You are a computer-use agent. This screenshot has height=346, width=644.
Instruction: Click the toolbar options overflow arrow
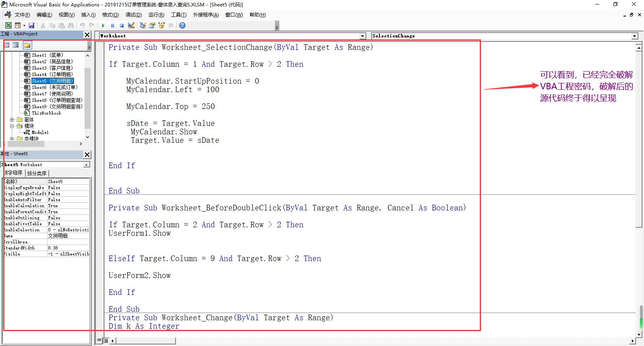(x=277, y=26)
